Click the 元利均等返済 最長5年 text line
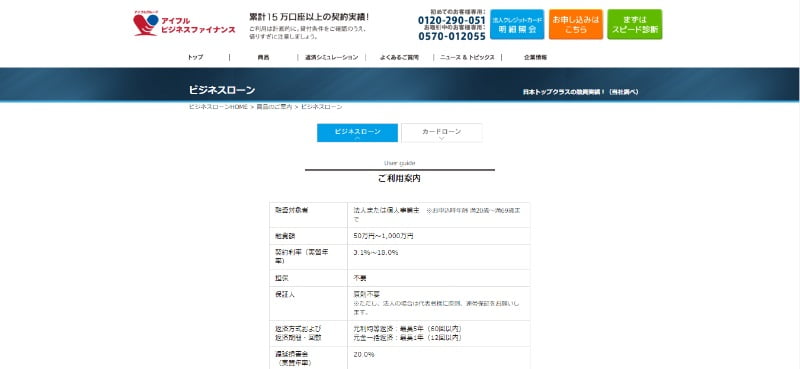Viewport: 800px width, 369px height. [x=408, y=329]
